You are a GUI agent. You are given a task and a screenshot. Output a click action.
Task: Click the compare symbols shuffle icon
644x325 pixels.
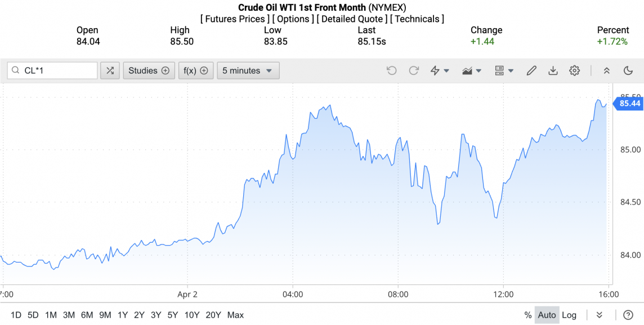click(x=110, y=70)
